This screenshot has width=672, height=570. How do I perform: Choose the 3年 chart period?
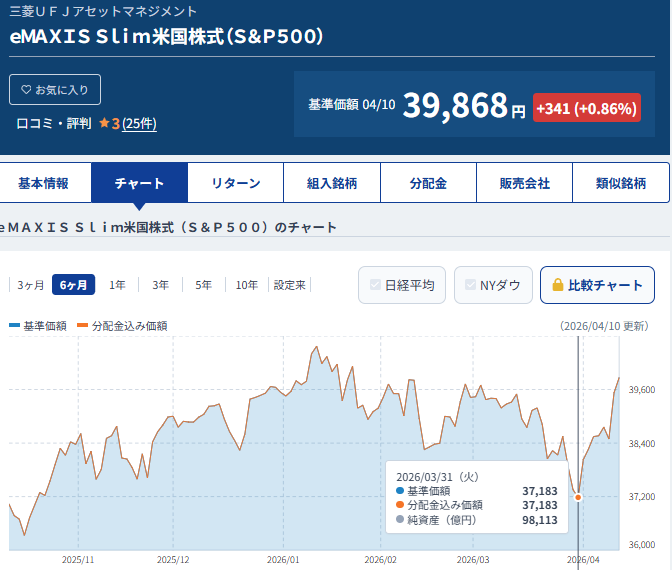pyautogui.click(x=161, y=285)
